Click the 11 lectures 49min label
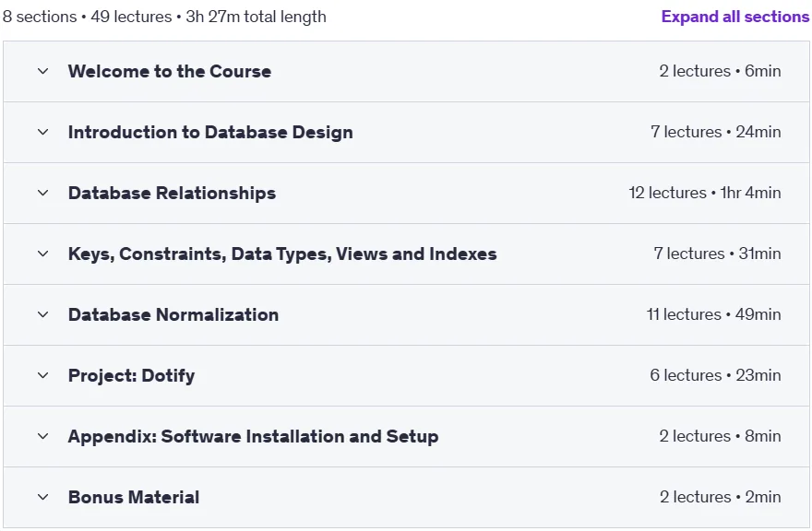The width and height of the screenshot is (812, 531). 713,314
